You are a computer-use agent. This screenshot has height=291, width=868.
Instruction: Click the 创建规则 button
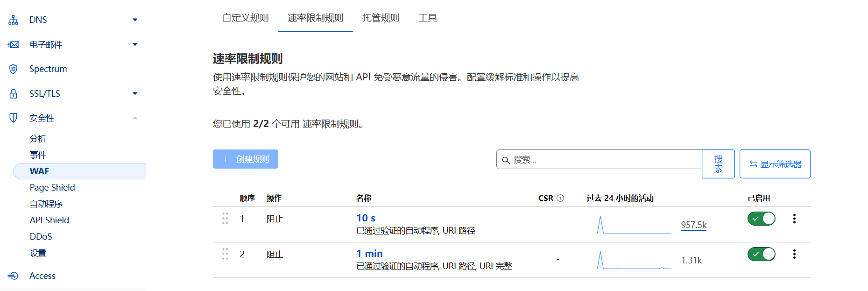point(246,159)
